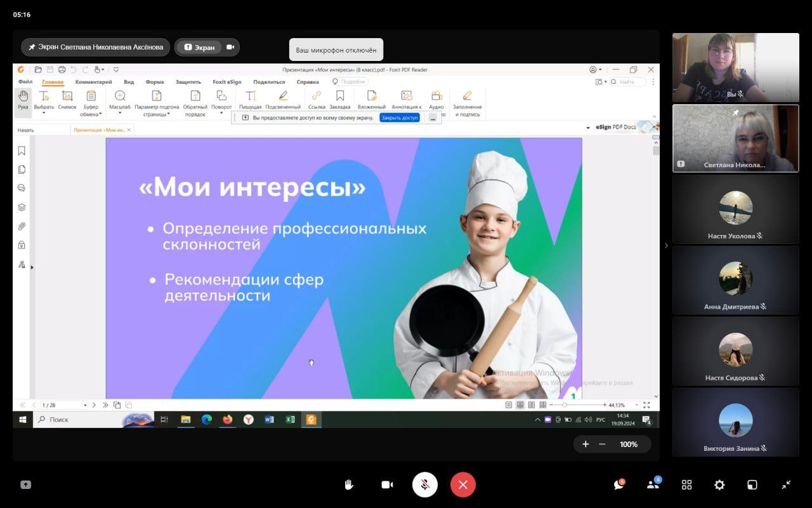Jump to last page button
Screen dimensions: 812x508
click(105, 405)
